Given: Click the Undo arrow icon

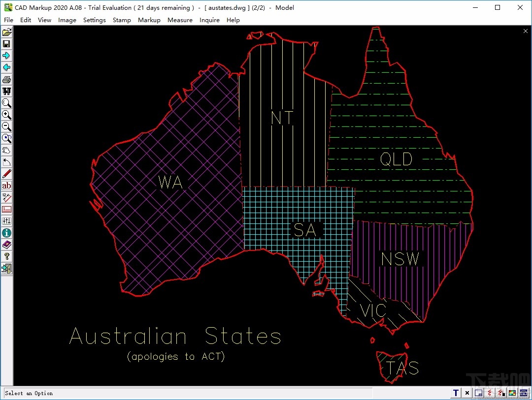Looking at the screenshot, I should (6, 162).
